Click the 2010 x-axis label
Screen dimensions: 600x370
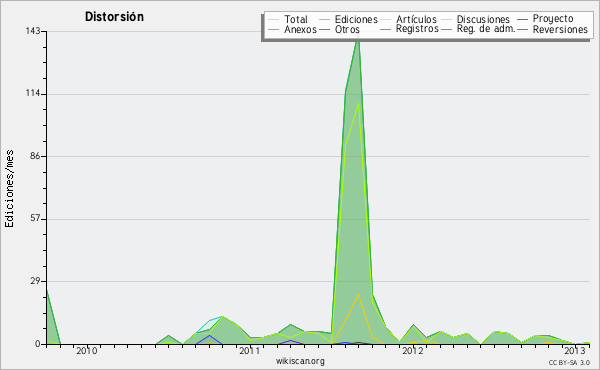pos(86,351)
